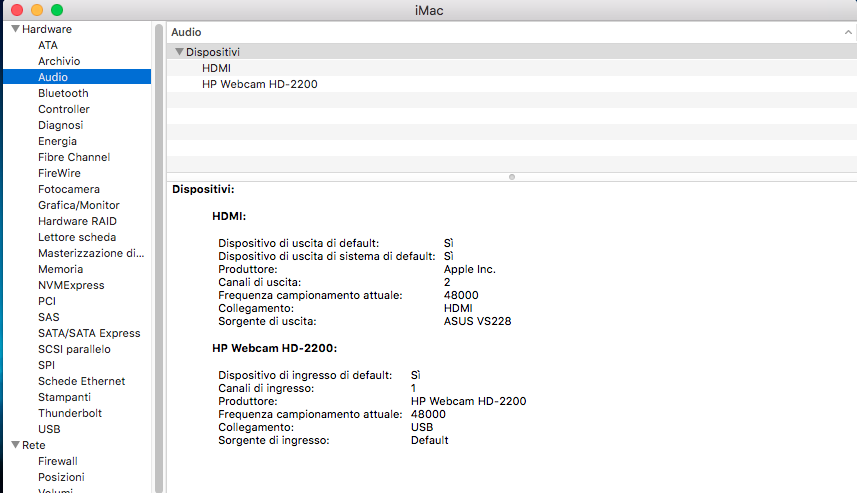Screen dimensions: 857x493
Task: Click the Audio column header sort chevron
Action: pos(848,32)
